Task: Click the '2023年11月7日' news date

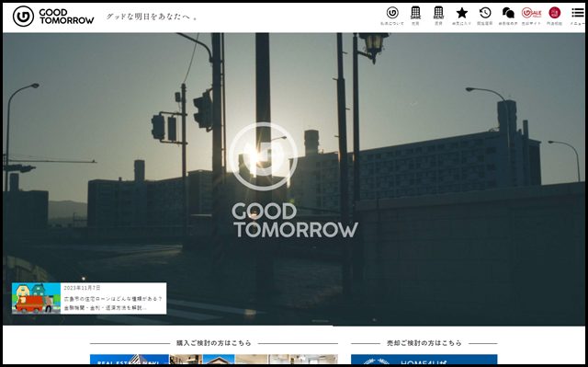Action: (82, 288)
